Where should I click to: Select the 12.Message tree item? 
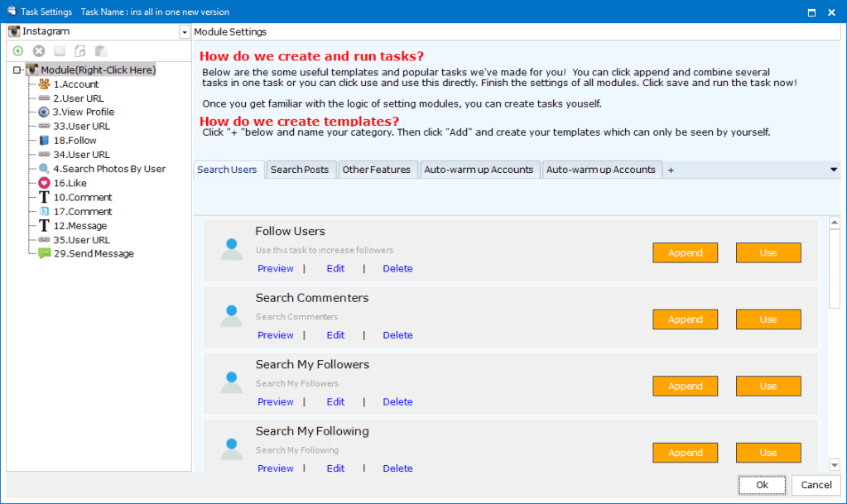[x=79, y=226]
